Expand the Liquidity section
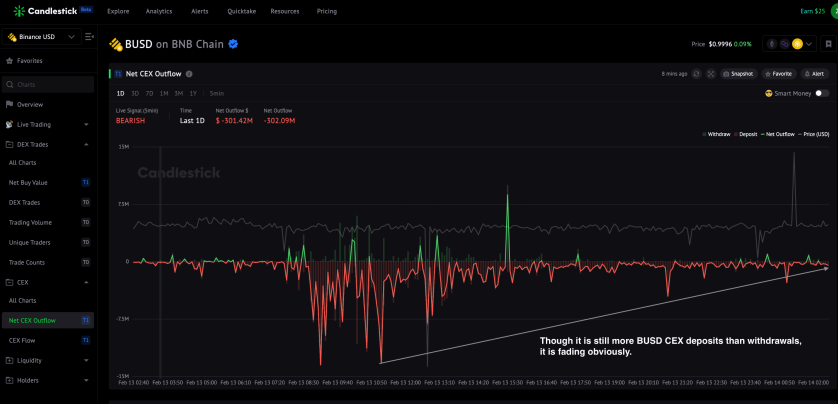 pyautogui.click(x=87, y=361)
